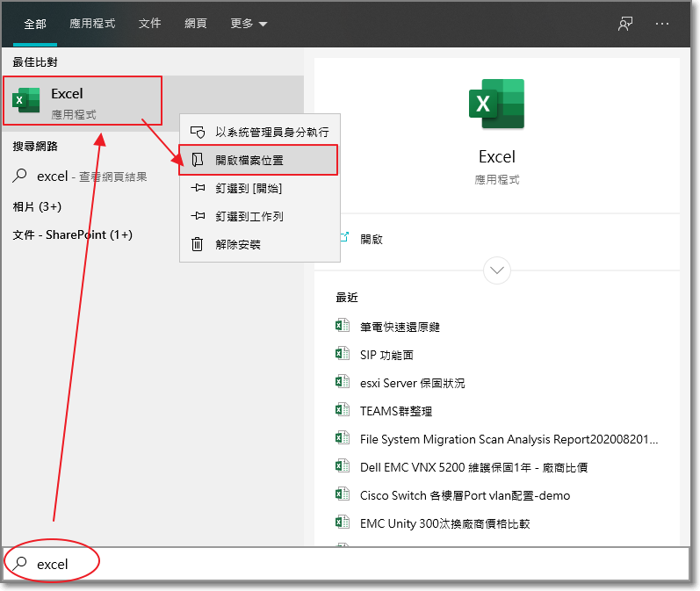The height and width of the screenshot is (591, 700).
Task: Click file icon of EMC Unity 300 document
Action: [343, 522]
